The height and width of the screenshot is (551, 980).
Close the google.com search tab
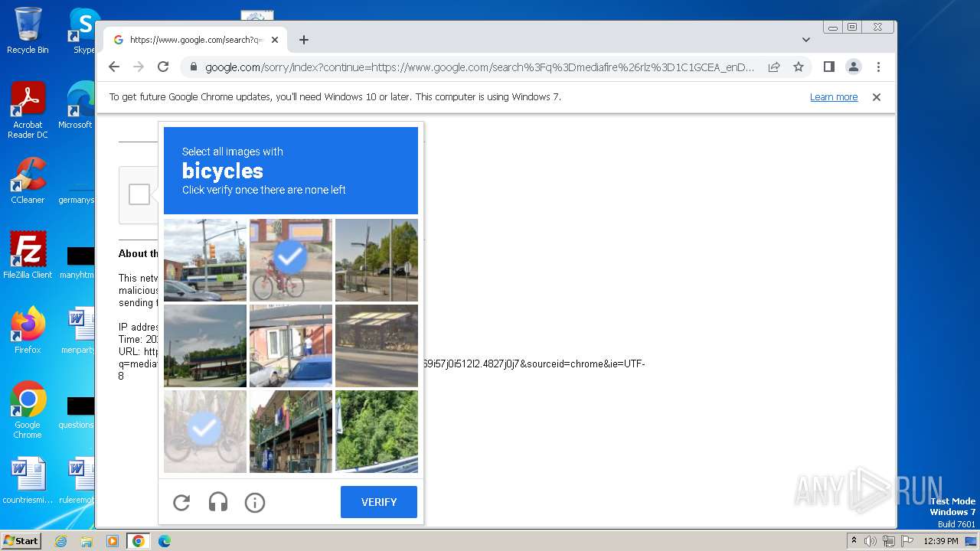pos(275,40)
